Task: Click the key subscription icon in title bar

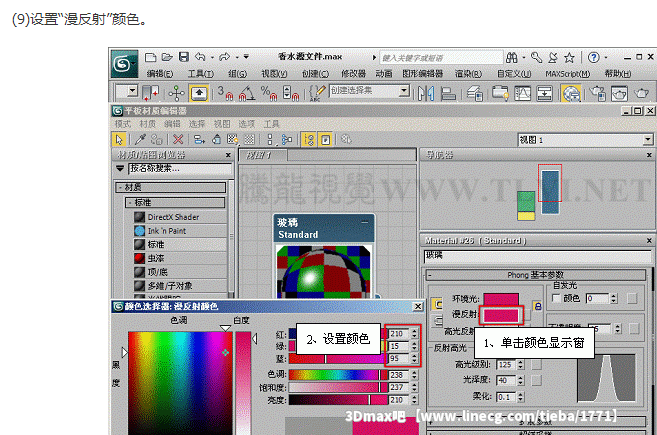Action: click(x=536, y=57)
